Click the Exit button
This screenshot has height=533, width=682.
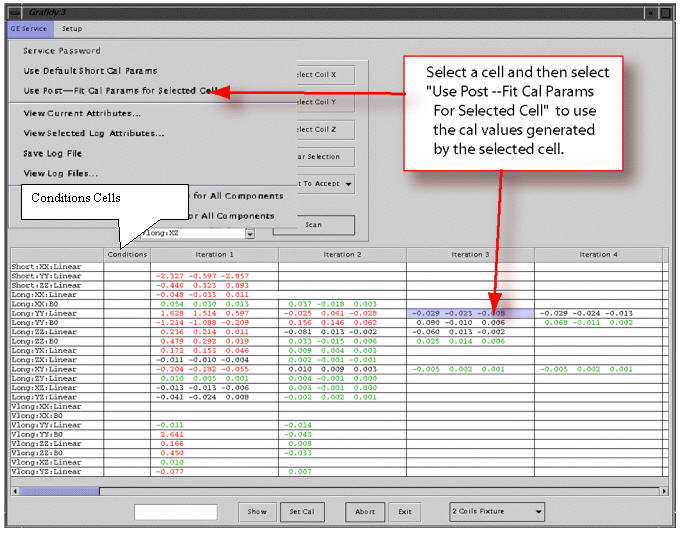click(x=405, y=511)
